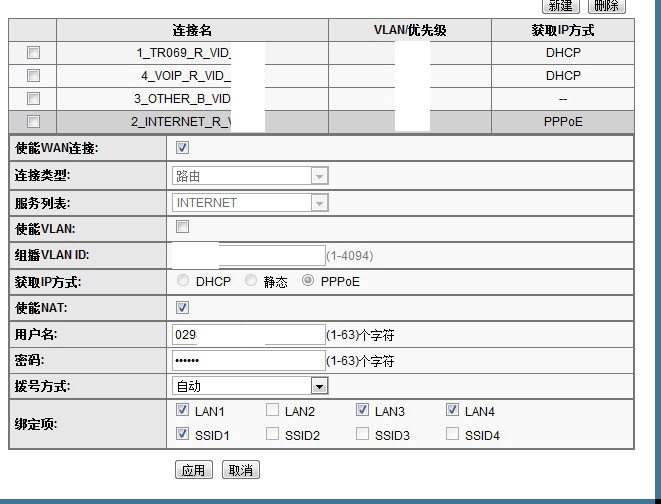Check the box for 2_INTERNET_R row

tap(33, 122)
